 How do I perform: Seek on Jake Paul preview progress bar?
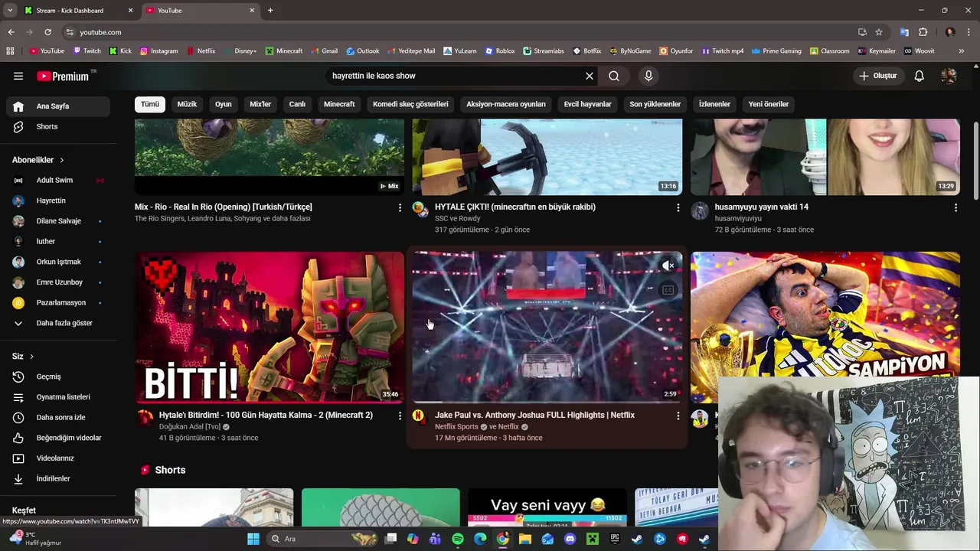pyautogui.click(x=547, y=401)
